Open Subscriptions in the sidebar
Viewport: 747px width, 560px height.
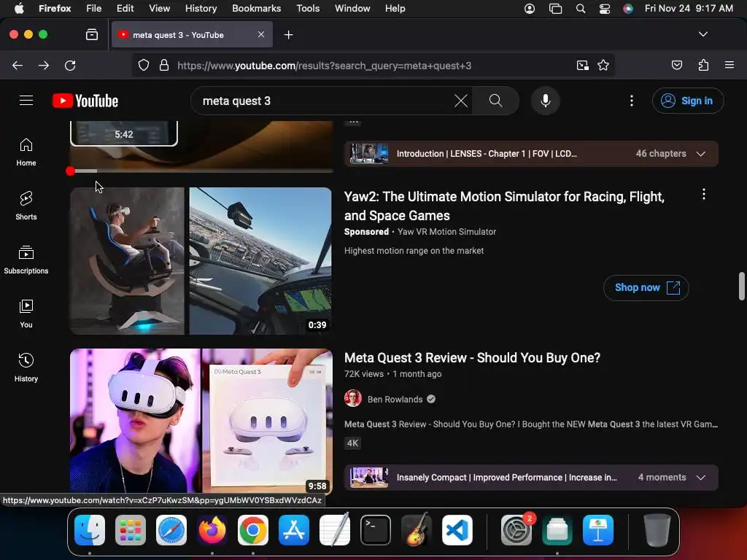[x=26, y=260]
